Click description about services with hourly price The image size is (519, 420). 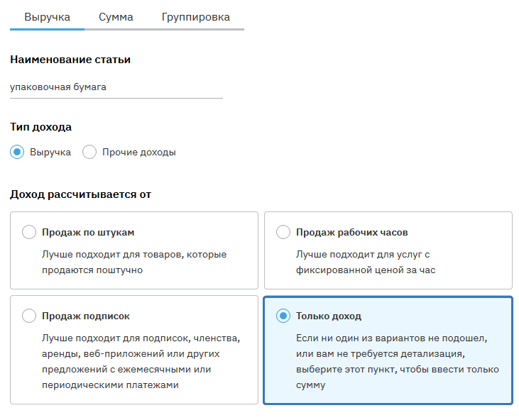[366, 262]
